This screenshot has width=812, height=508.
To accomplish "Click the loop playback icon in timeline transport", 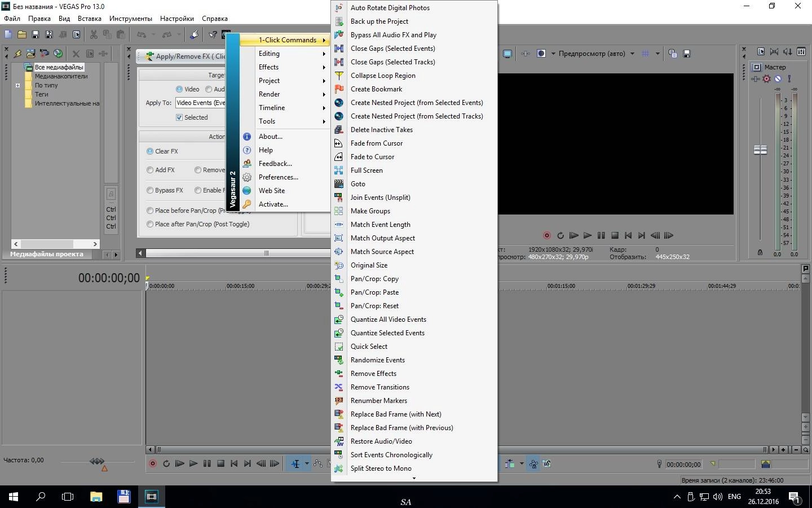I will (x=166, y=463).
